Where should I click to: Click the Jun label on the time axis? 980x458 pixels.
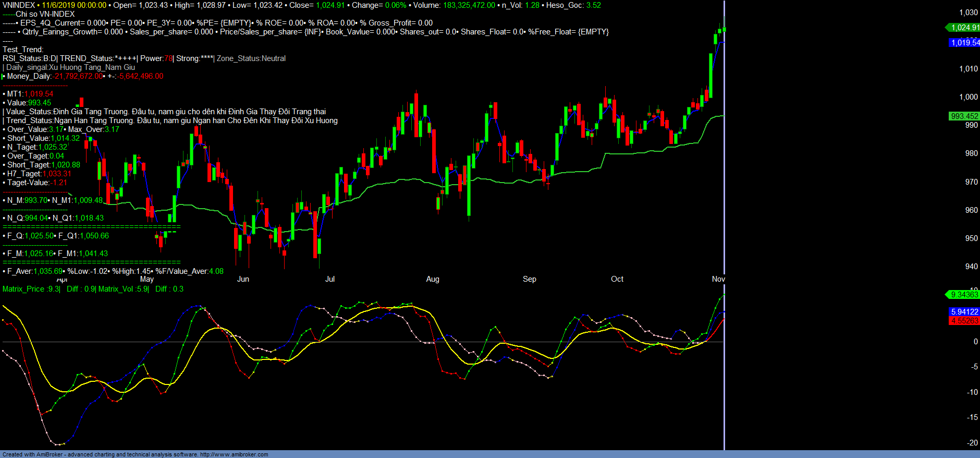tap(243, 279)
